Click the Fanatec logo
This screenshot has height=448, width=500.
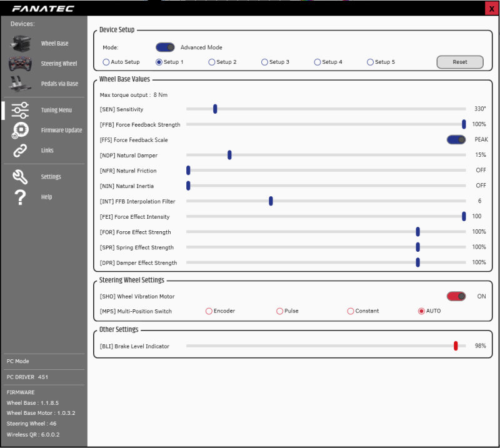tap(43, 9)
